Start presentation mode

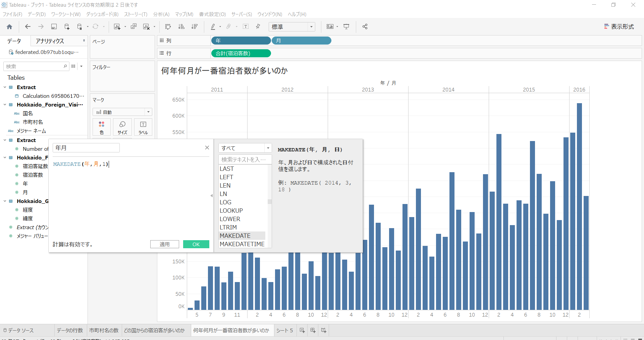pyautogui.click(x=346, y=27)
